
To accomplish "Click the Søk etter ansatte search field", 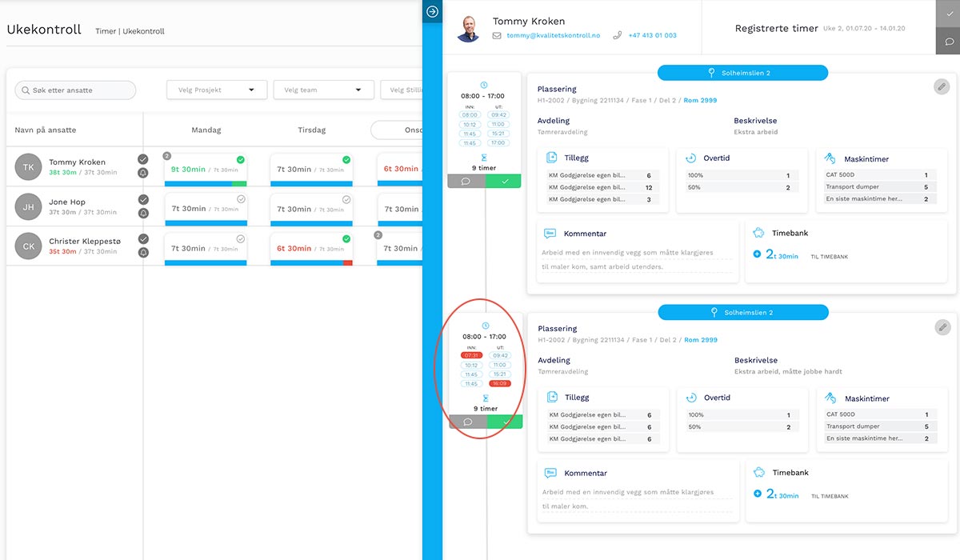I will pyautogui.click(x=76, y=90).
